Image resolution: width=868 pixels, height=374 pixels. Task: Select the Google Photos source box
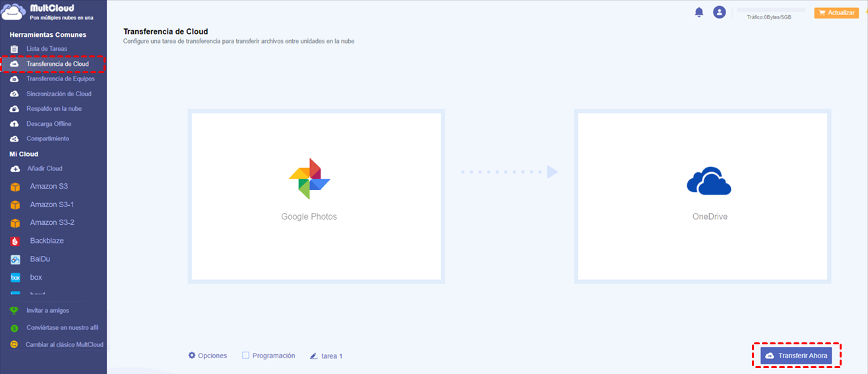coord(316,197)
